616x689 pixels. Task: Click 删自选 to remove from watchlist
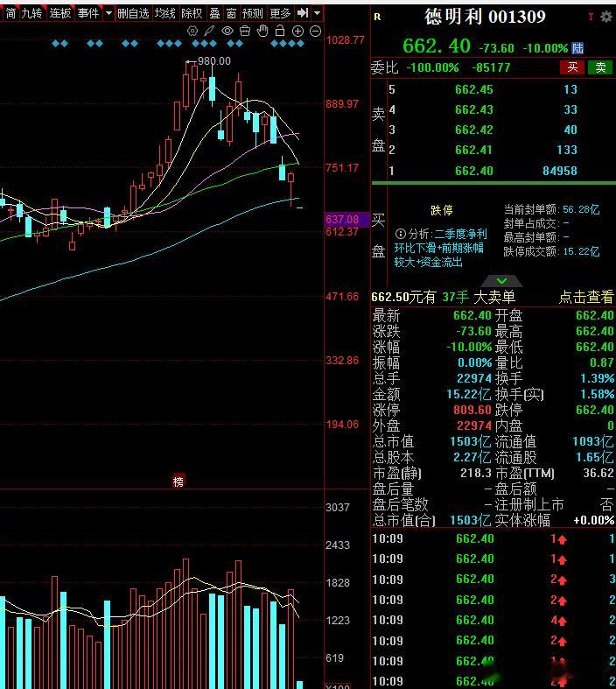click(134, 14)
